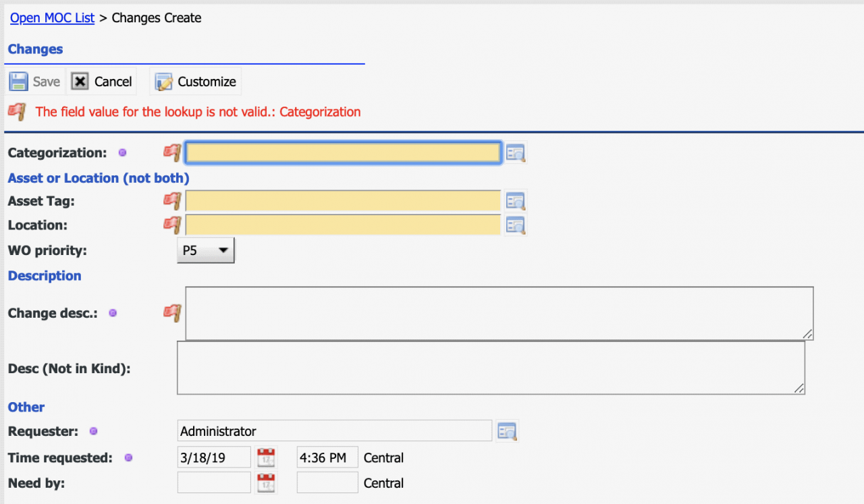Open the Requester lookup icon
Screen dimensions: 864x504
tap(507, 431)
